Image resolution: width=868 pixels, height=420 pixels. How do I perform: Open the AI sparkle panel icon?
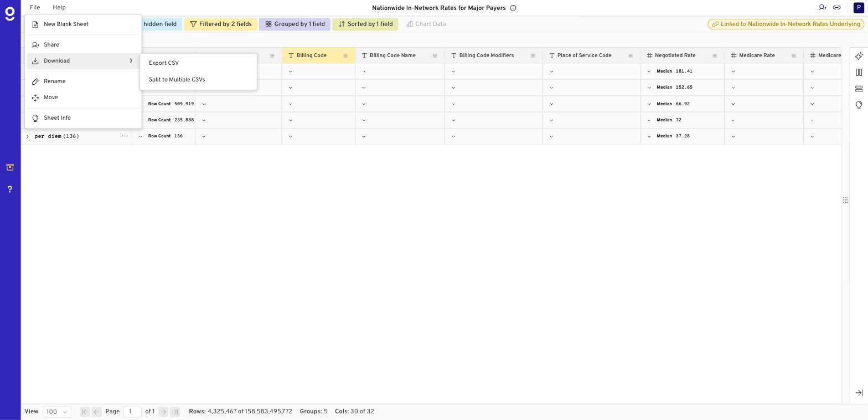pyautogui.click(x=859, y=56)
